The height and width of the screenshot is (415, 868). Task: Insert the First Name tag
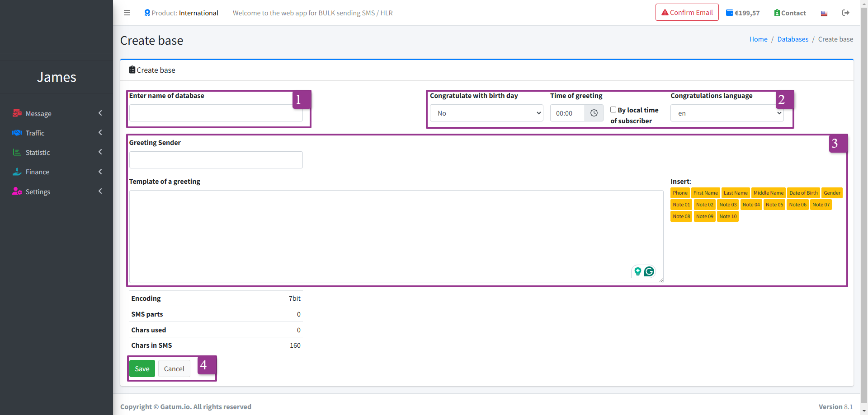tap(705, 193)
